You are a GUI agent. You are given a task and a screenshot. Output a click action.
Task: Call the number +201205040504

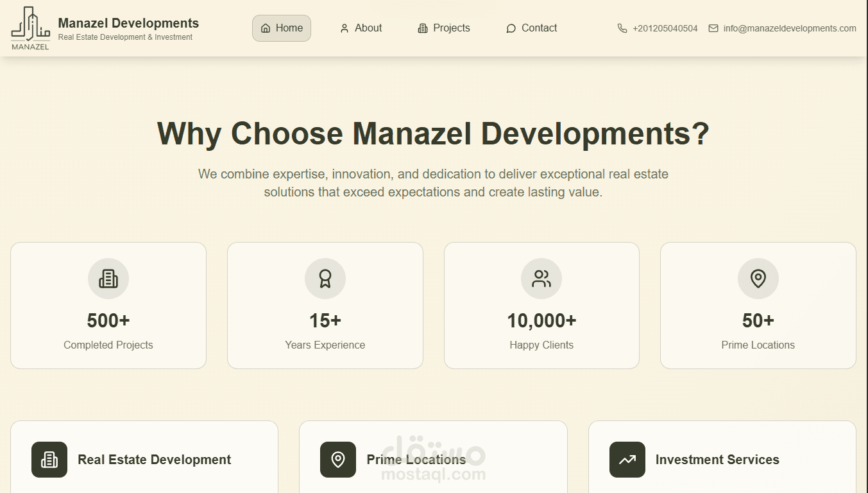coord(665,28)
